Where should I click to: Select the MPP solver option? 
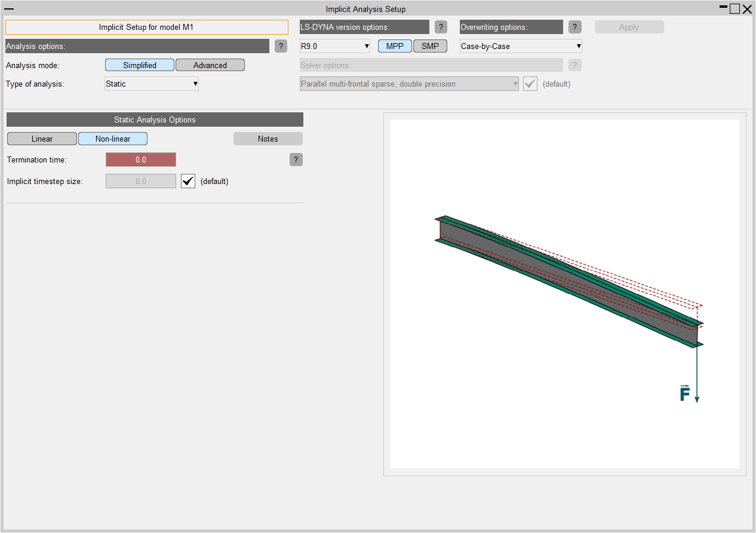click(x=395, y=46)
